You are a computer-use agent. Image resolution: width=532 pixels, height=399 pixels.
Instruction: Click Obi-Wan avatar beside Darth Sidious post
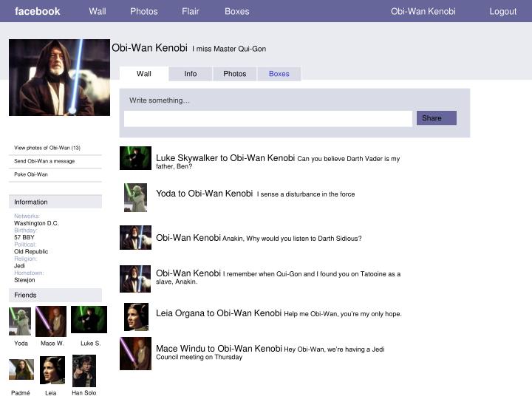(x=135, y=237)
